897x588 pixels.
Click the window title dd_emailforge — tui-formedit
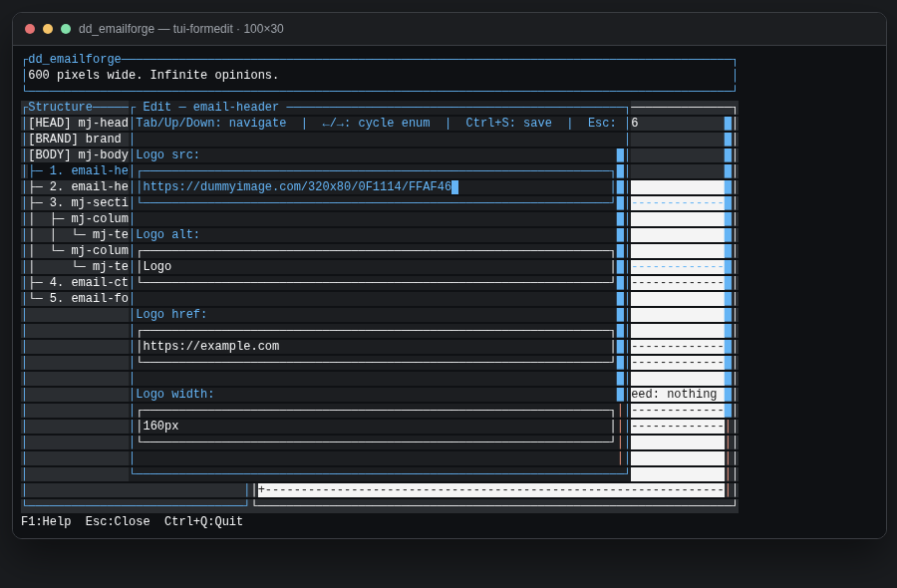pos(180,29)
